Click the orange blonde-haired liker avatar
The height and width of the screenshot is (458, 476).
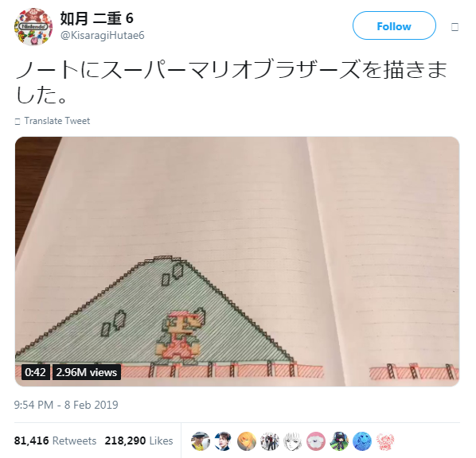tap(247, 441)
